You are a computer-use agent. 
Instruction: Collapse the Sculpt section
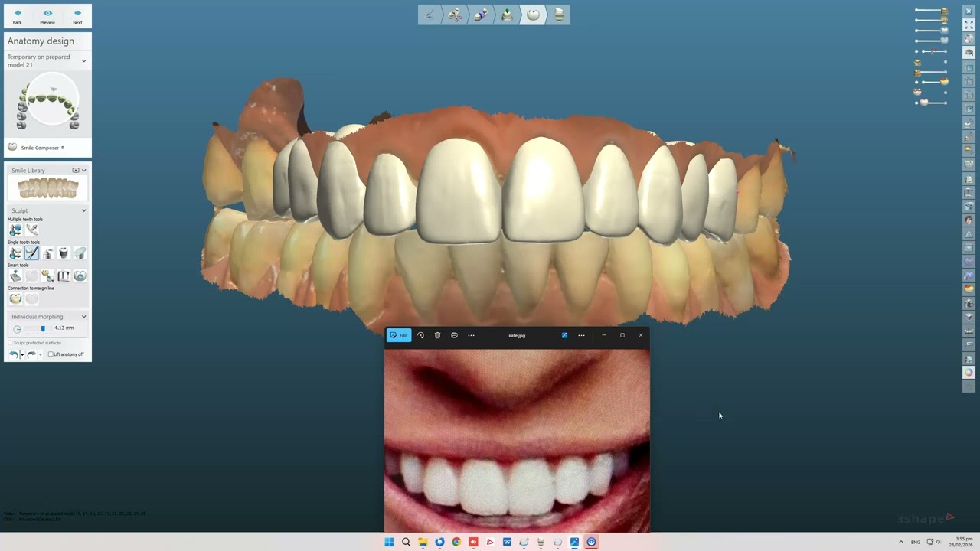point(83,210)
